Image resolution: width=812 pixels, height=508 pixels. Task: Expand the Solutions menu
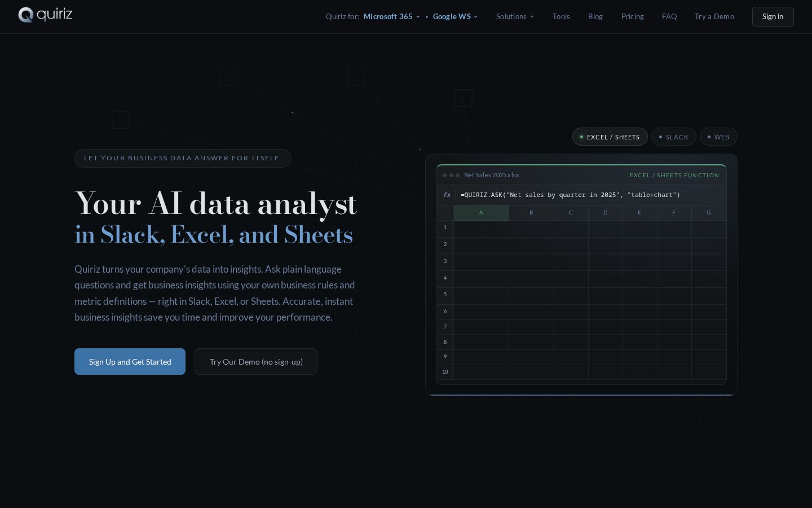pos(515,17)
